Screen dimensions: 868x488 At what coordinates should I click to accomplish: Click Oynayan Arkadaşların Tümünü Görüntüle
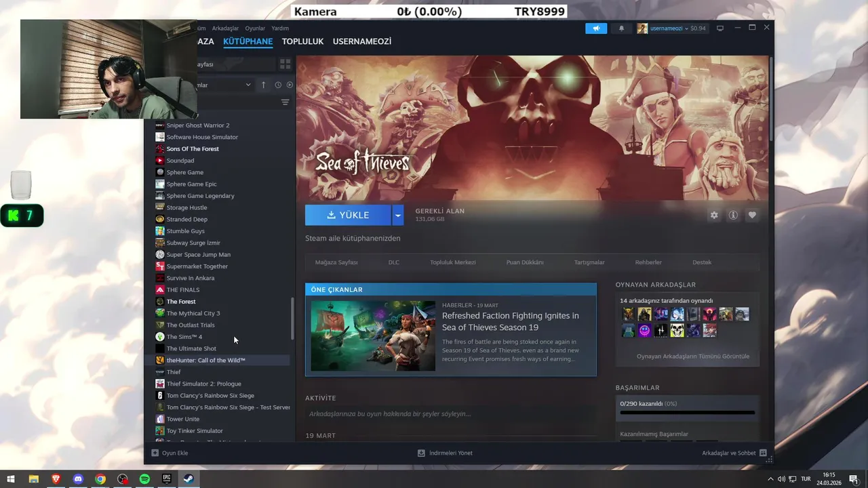tap(693, 356)
